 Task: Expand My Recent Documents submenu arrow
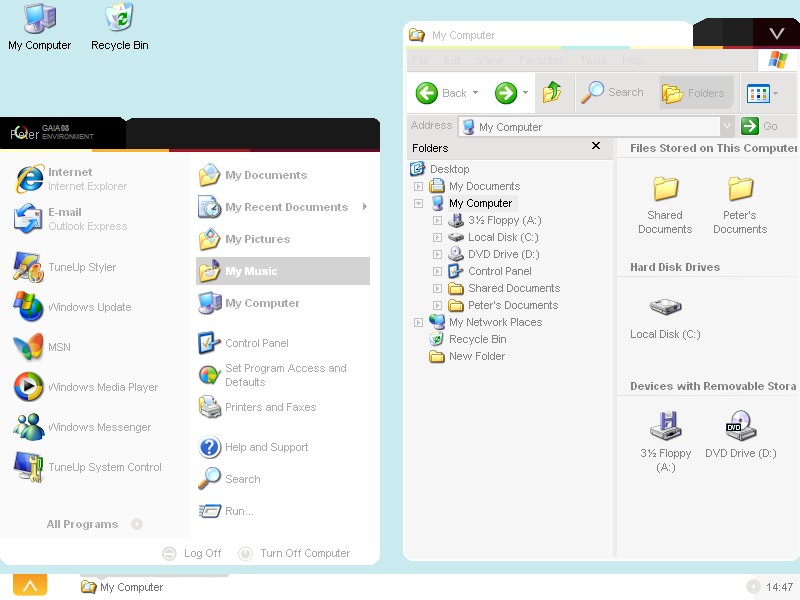point(365,207)
